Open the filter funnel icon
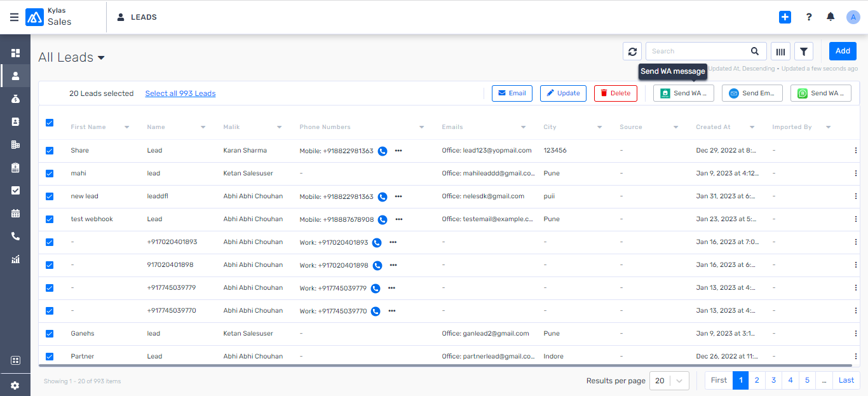This screenshot has width=868, height=396. [804, 51]
